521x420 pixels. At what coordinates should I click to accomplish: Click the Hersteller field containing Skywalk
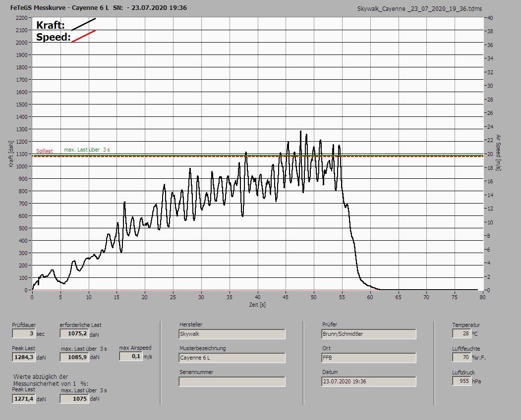coord(232,334)
